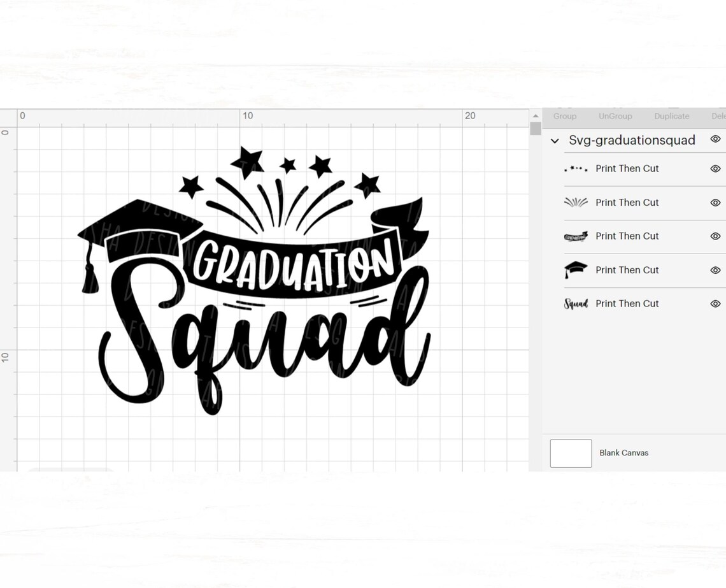Click the Squad layer's eye icon

(715, 304)
